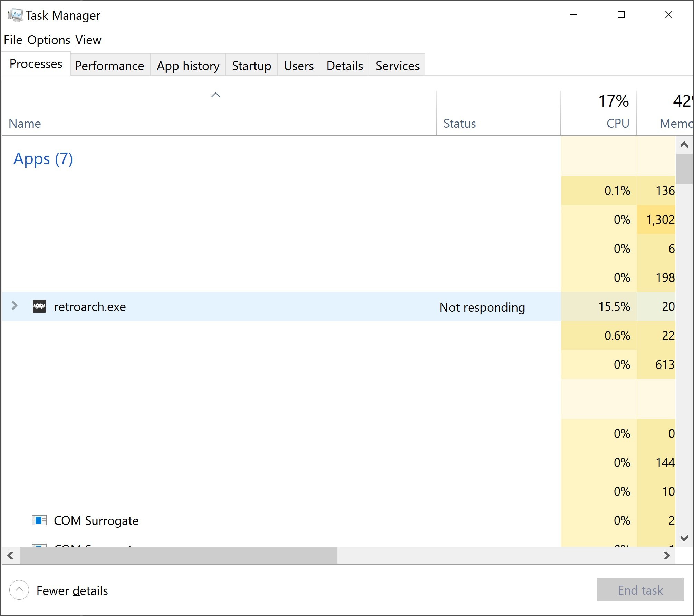Click the retroarch.exe app icon

39,306
